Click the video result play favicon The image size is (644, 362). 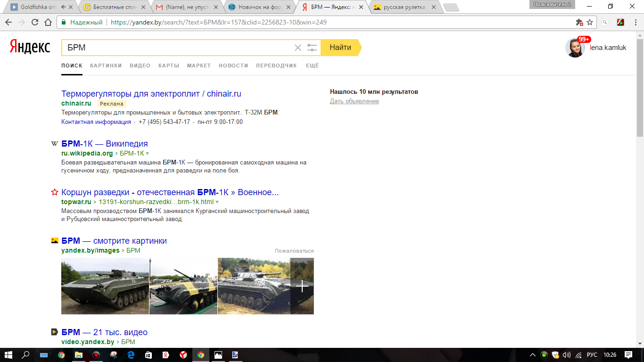point(55,332)
